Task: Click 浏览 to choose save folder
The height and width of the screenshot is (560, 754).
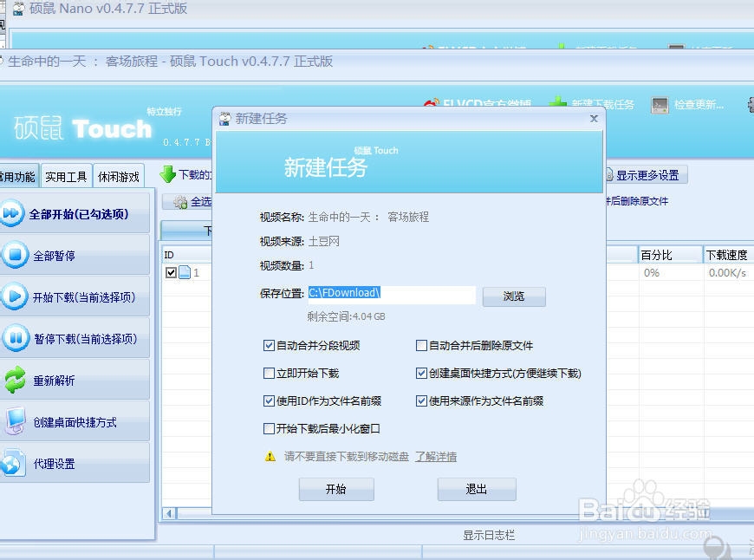Action: pos(514,296)
